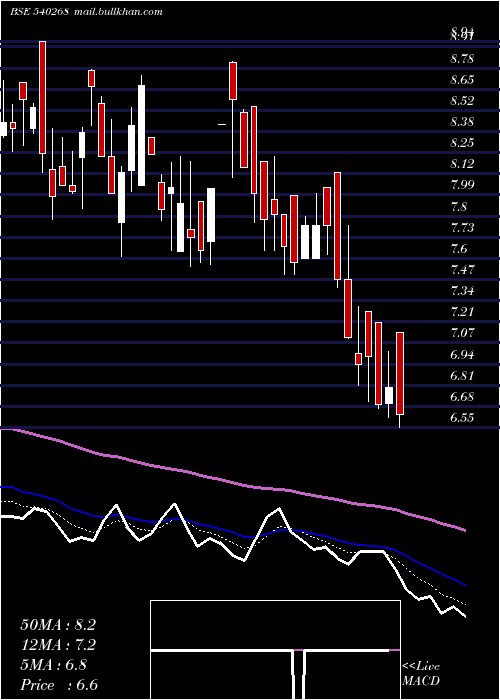Click the tallest red candlestick near 8.91
The width and height of the screenshot is (500, 700).
(x=42, y=97)
